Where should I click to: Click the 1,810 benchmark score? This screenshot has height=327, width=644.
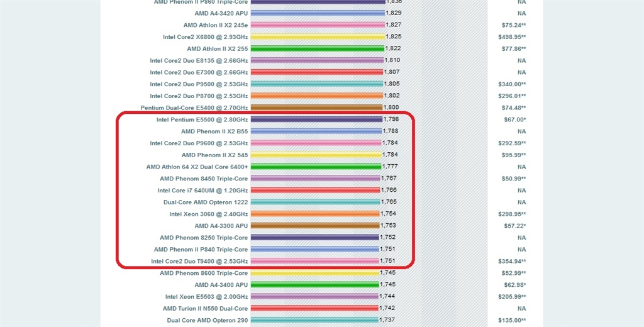(392, 60)
